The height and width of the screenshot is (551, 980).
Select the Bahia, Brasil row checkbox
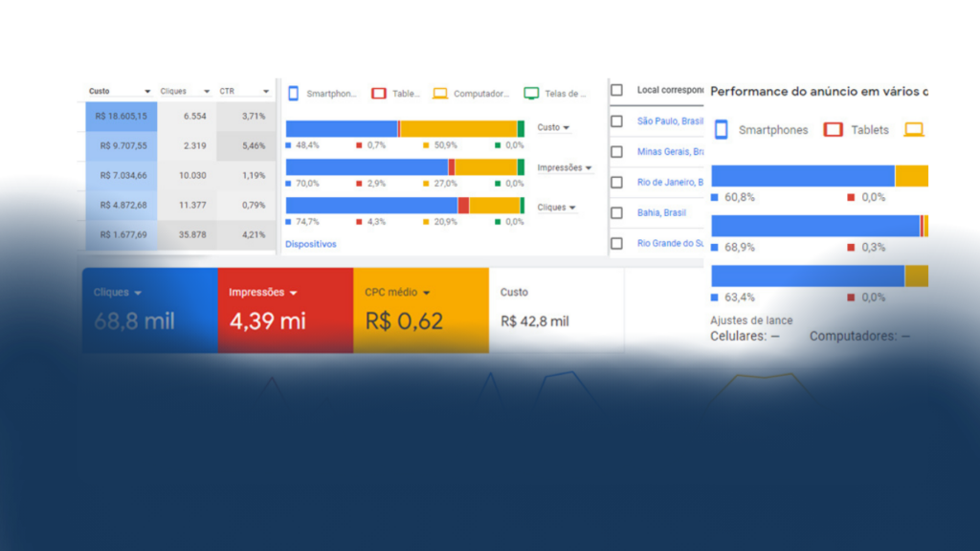point(617,212)
